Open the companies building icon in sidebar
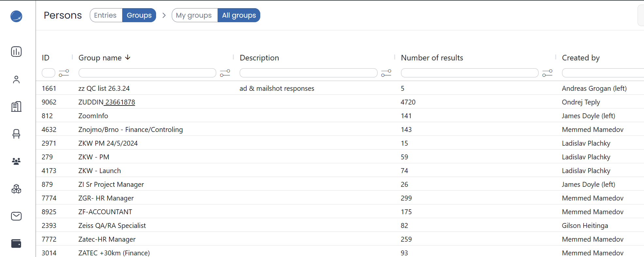The width and height of the screenshot is (644, 257). click(16, 106)
